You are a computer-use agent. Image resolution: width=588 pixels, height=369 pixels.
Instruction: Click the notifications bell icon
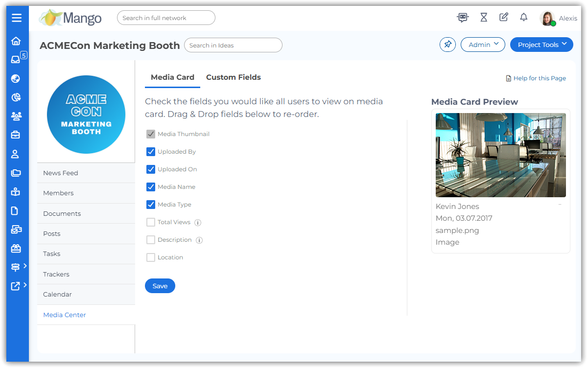tap(524, 18)
